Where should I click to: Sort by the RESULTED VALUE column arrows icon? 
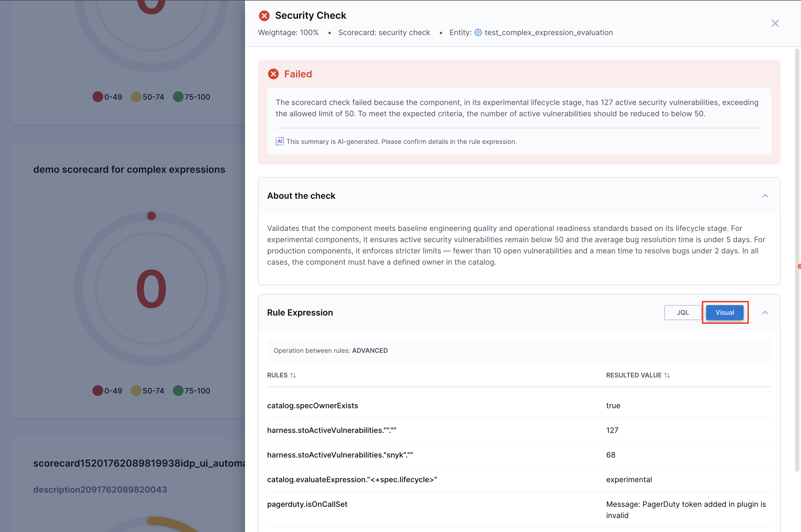[667, 375]
